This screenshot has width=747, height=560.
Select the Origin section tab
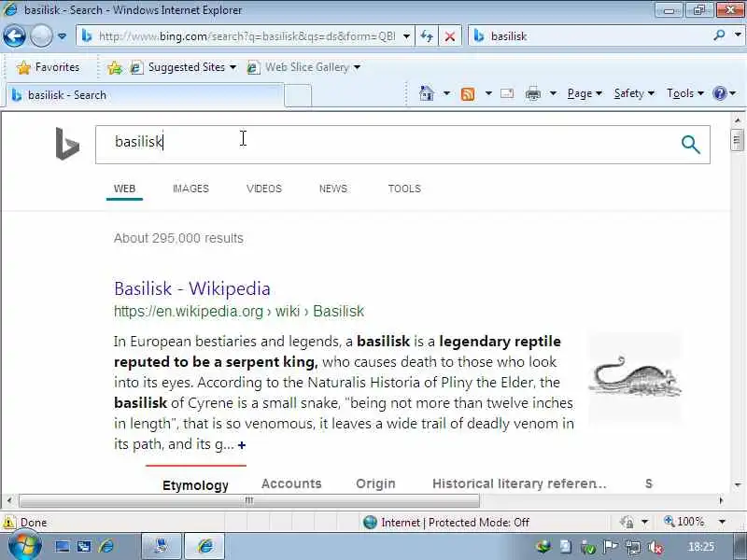click(375, 483)
